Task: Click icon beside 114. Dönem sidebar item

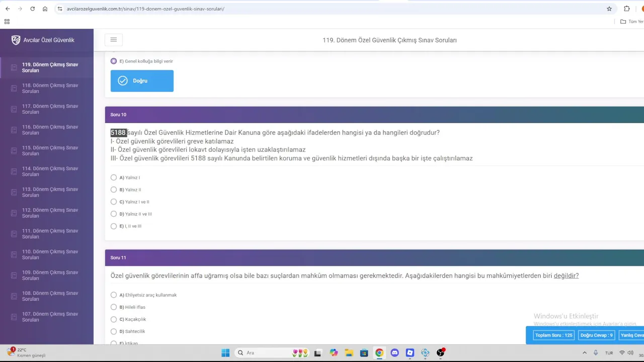Action: point(14,171)
